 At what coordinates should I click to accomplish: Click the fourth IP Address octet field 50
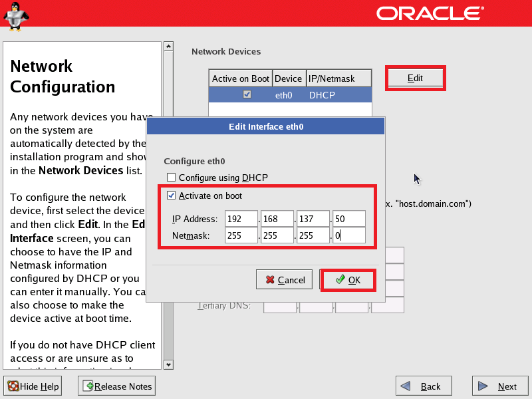349,219
